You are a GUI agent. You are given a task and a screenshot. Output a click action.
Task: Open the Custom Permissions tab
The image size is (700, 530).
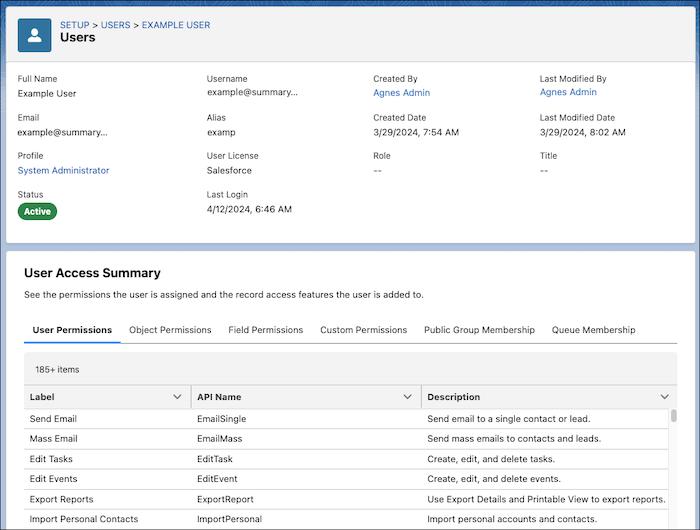click(363, 330)
